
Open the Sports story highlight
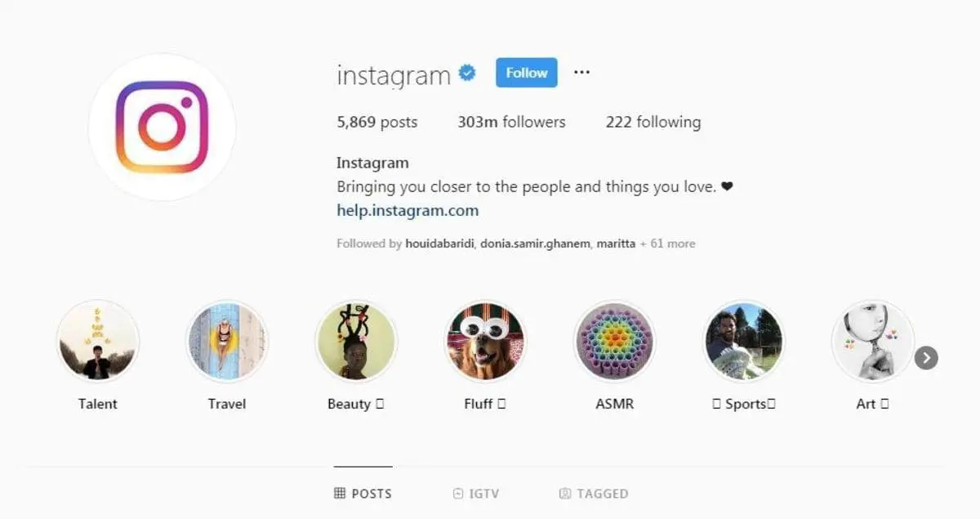pyautogui.click(x=743, y=341)
